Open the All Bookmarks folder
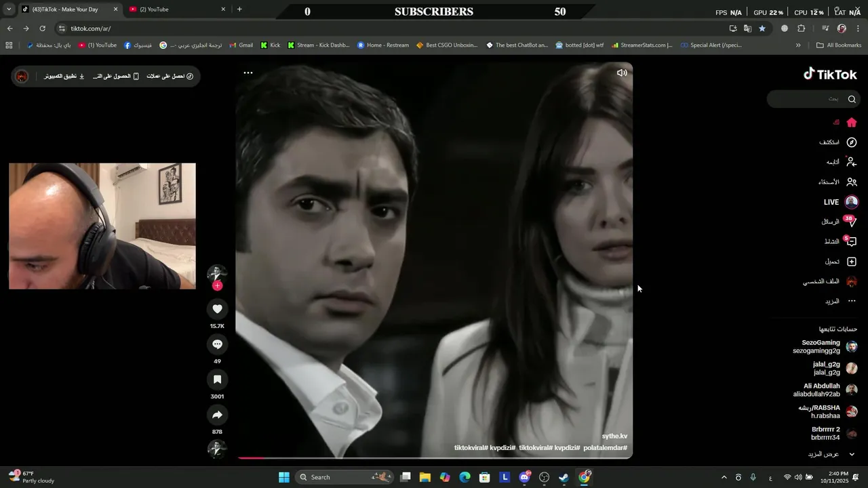868x488 pixels. (x=839, y=45)
